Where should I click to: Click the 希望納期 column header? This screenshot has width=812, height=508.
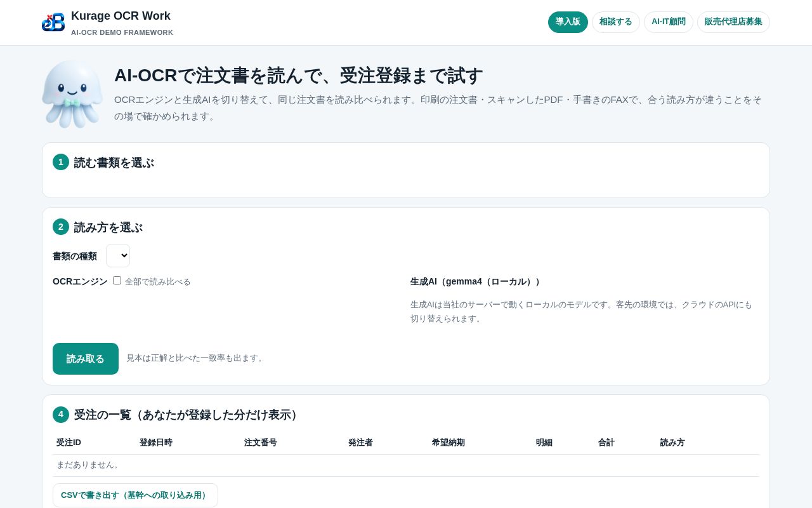point(449,443)
